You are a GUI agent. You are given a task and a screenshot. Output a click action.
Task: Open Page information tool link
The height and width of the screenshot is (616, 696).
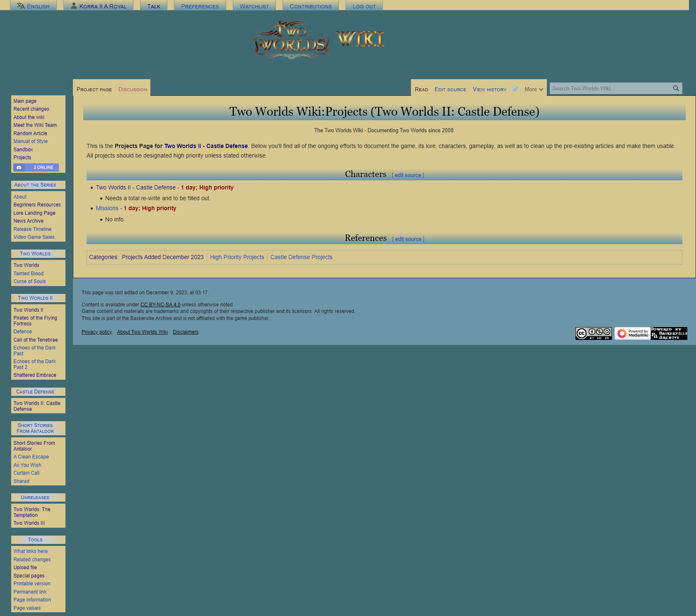pos(32,600)
